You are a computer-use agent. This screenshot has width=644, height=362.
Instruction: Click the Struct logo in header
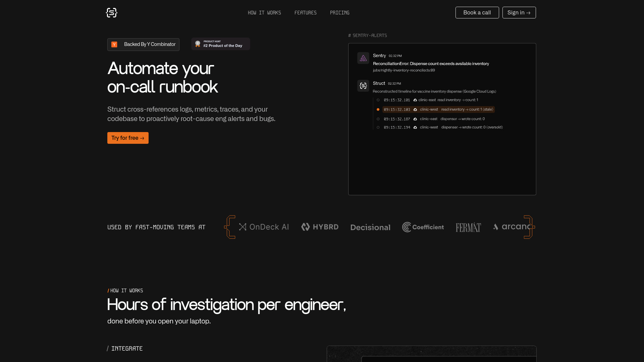(111, 13)
